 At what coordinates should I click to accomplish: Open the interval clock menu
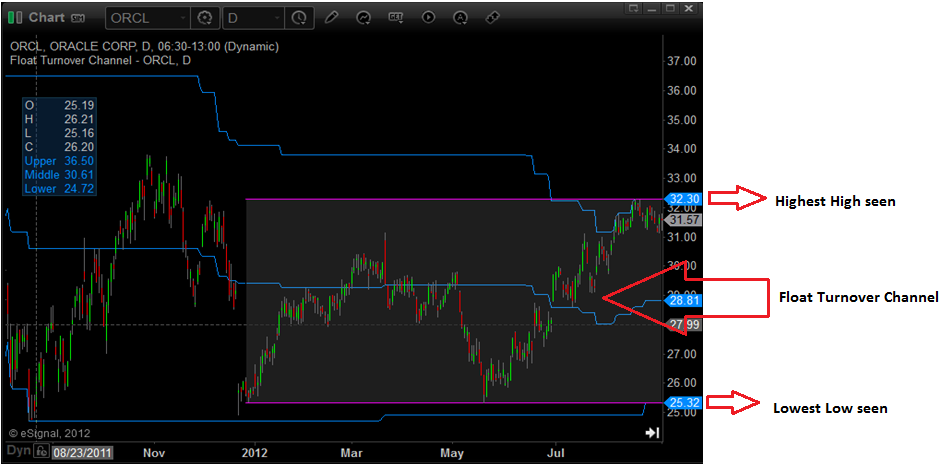tap(298, 18)
